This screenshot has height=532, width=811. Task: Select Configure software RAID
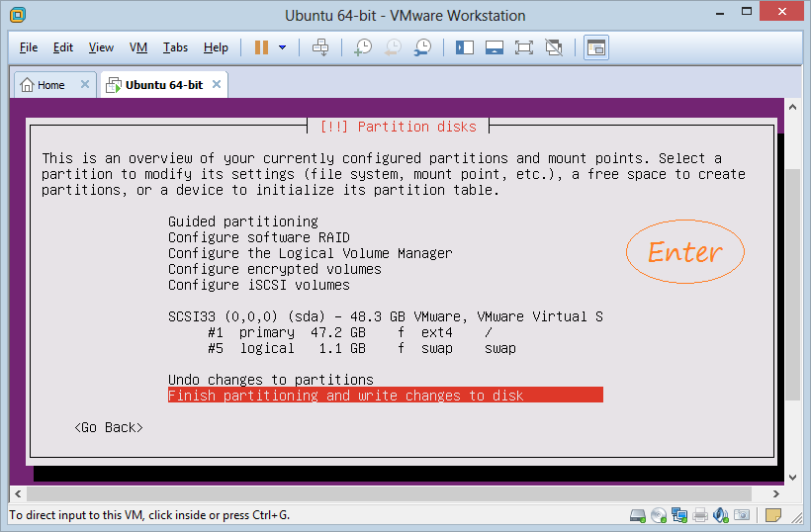coord(258,238)
